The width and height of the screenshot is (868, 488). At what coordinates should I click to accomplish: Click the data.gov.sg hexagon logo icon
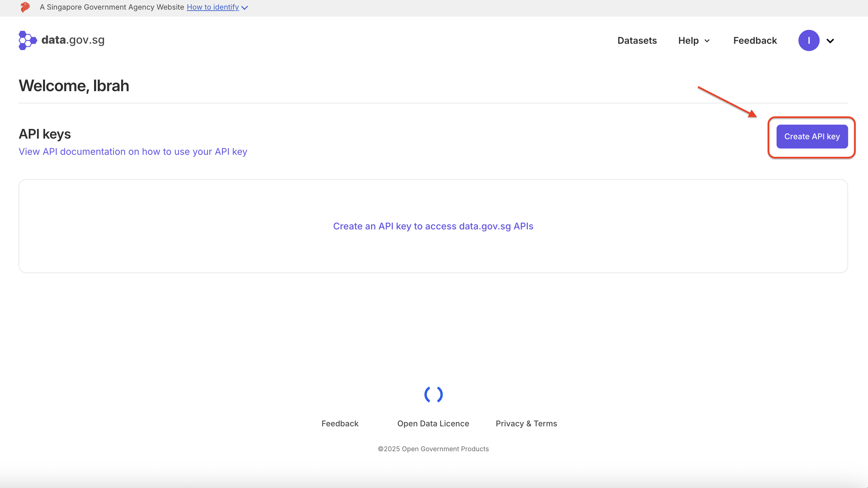(27, 40)
